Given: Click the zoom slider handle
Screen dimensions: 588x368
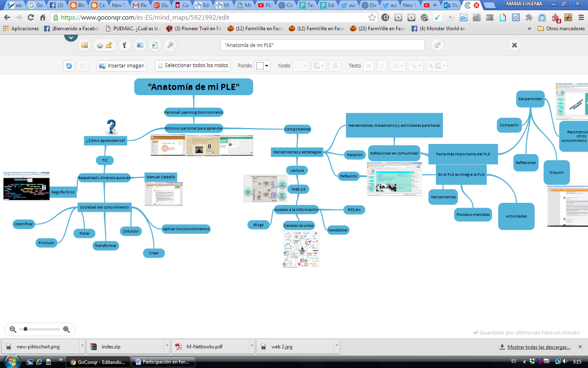Looking at the screenshot, I should (25, 329).
